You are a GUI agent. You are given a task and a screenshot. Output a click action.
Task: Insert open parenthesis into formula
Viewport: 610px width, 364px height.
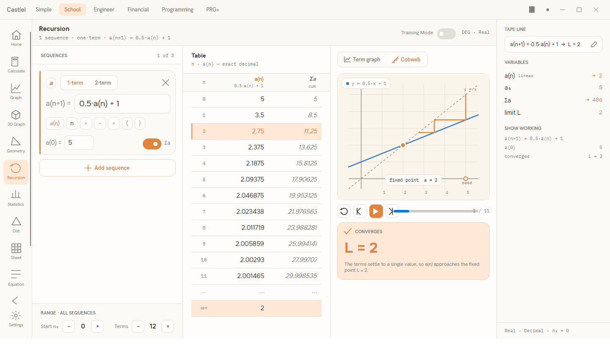pos(127,123)
